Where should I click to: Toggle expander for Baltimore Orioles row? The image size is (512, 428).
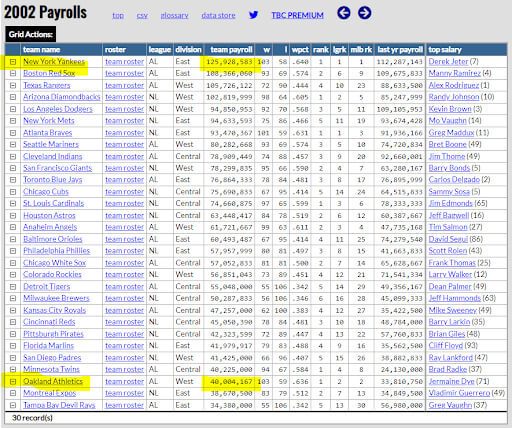(x=13, y=239)
